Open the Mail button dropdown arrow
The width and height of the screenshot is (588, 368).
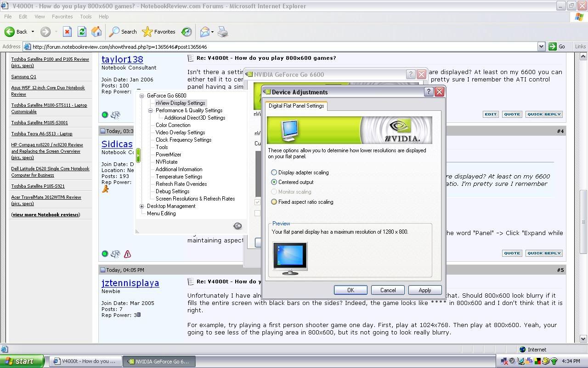(212, 32)
